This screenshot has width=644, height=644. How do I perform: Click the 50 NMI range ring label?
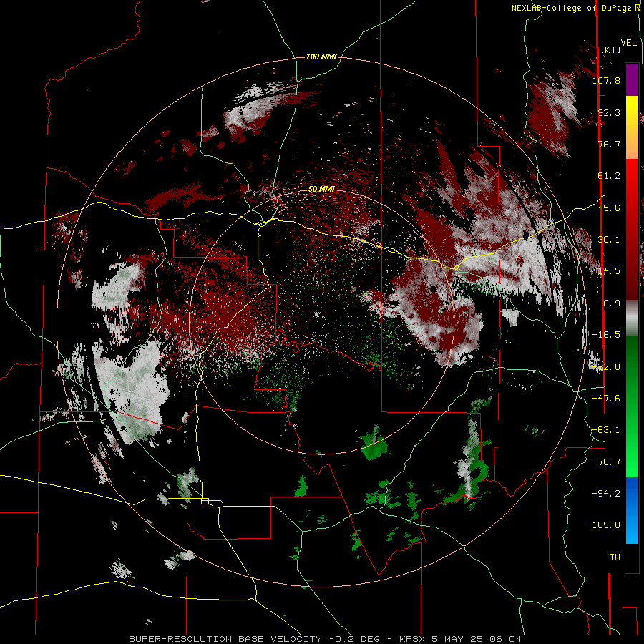(321, 190)
